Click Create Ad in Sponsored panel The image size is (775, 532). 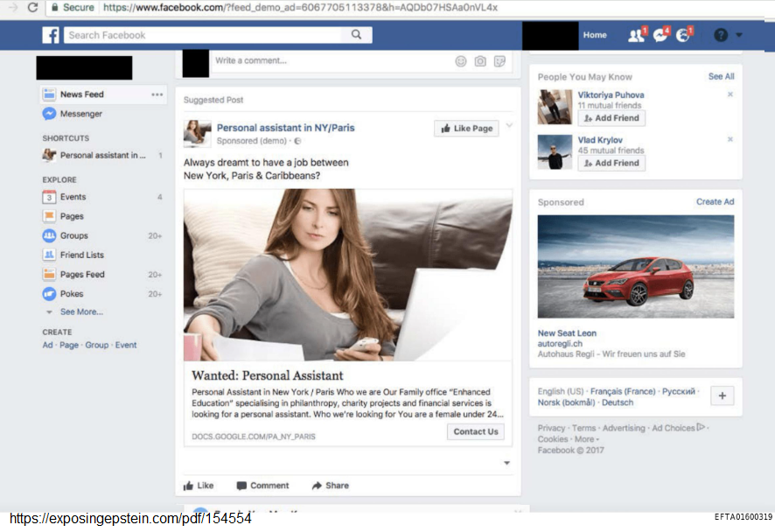coord(716,202)
